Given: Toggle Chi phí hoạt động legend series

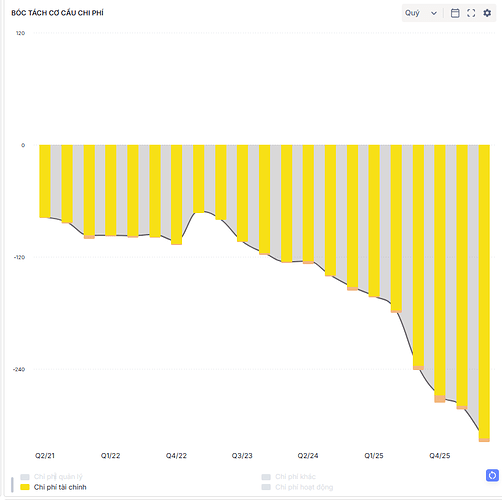Looking at the screenshot, I should click(304, 487).
